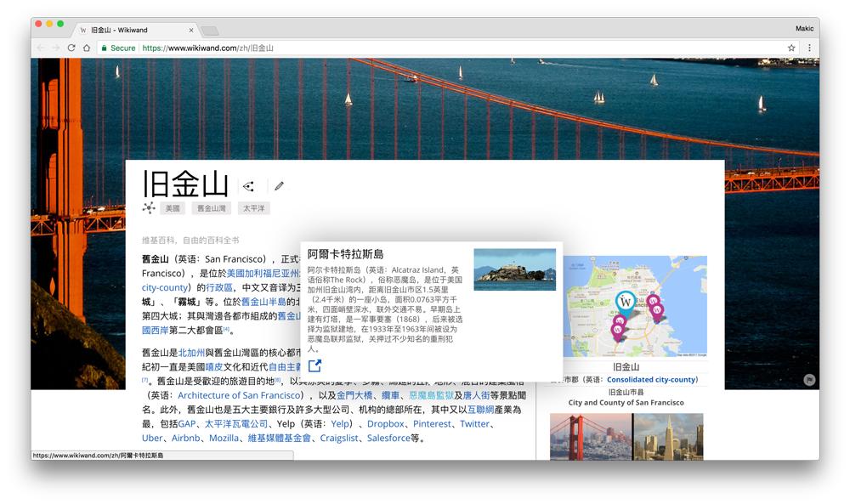Follow the 惡魔島監獄 link
This screenshot has height=504, width=850.
coord(431,395)
